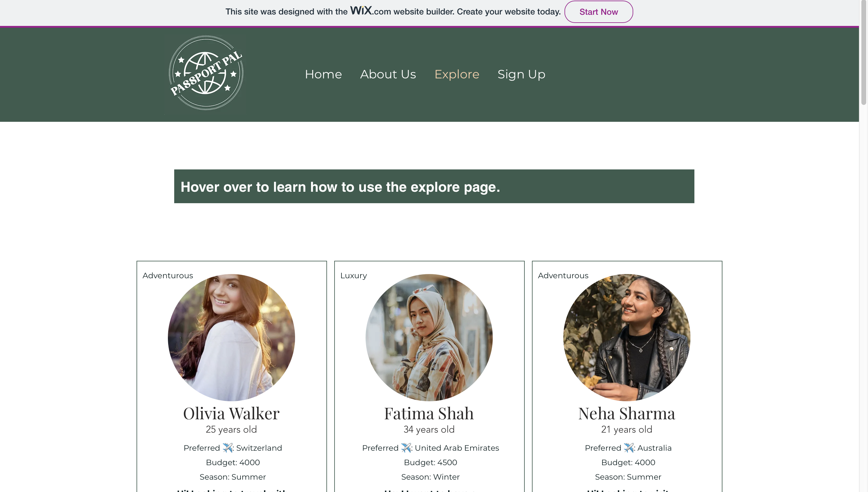868x492 pixels.
Task: Open the Home menu item
Action: pyautogui.click(x=323, y=74)
